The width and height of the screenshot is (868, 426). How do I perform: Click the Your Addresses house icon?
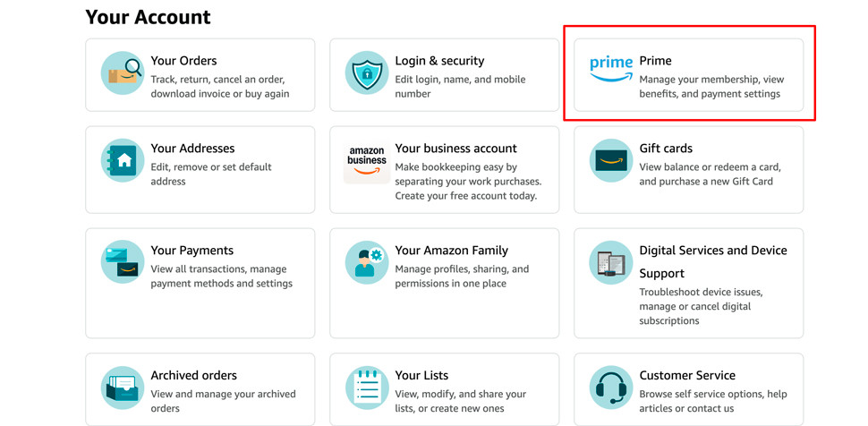(x=123, y=160)
